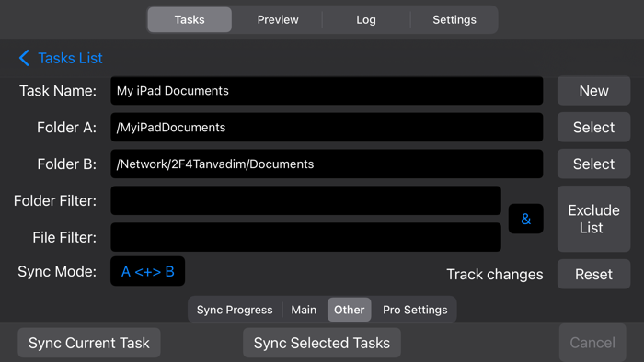Click the Cancel button
Viewport: 644px width, 362px height.
pyautogui.click(x=592, y=343)
